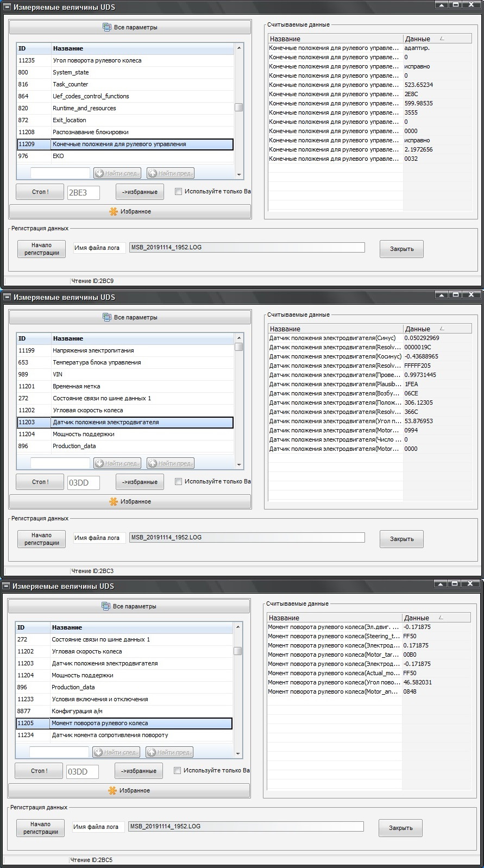This screenshot has width=484, height=868.
Task: Toggle 'Используйте только' checkbox in top window
Action: click(178, 191)
